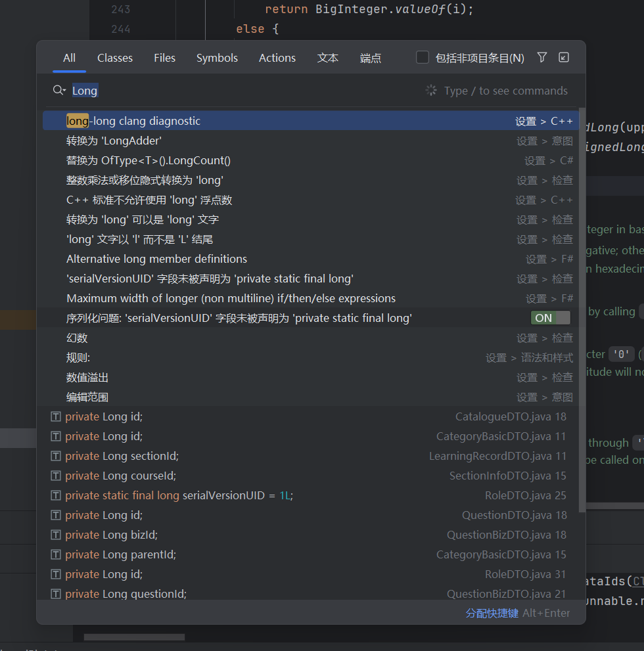Click text icon beside CatalogueDTO.java 18 result
The width and height of the screenshot is (644, 651).
[x=56, y=416]
